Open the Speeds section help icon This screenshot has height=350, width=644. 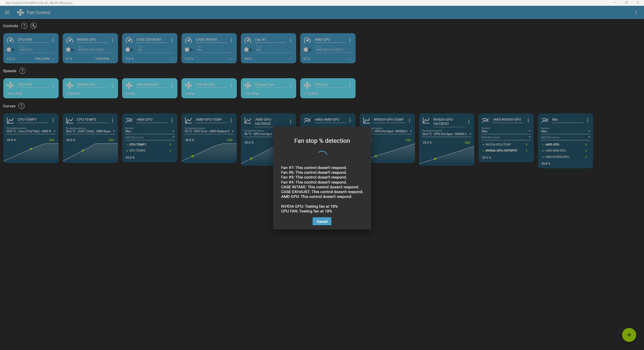[x=22, y=71]
